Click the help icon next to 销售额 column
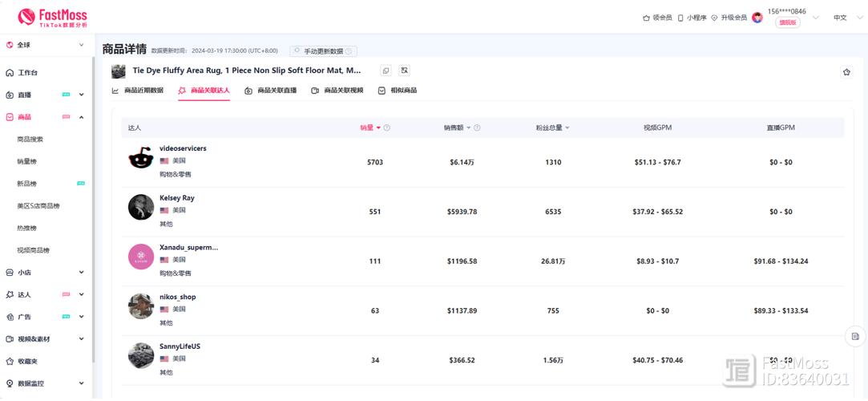 coord(478,128)
